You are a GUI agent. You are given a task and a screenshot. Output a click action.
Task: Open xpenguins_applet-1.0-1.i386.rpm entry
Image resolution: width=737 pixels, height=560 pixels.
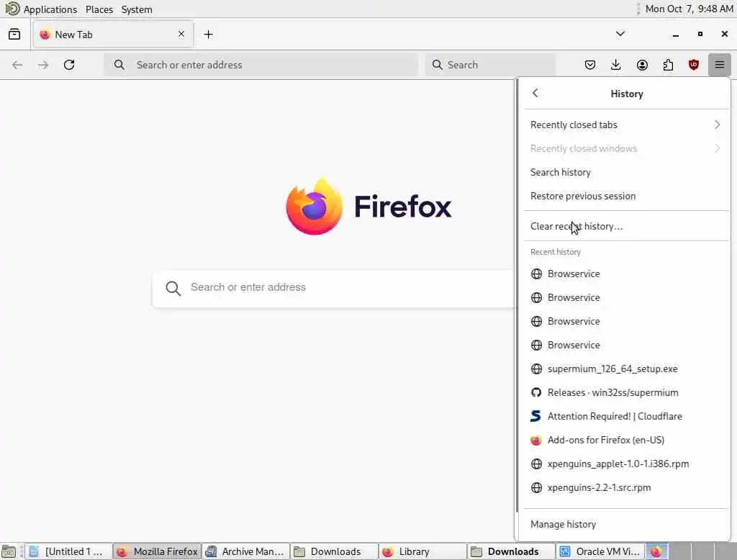point(625,464)
